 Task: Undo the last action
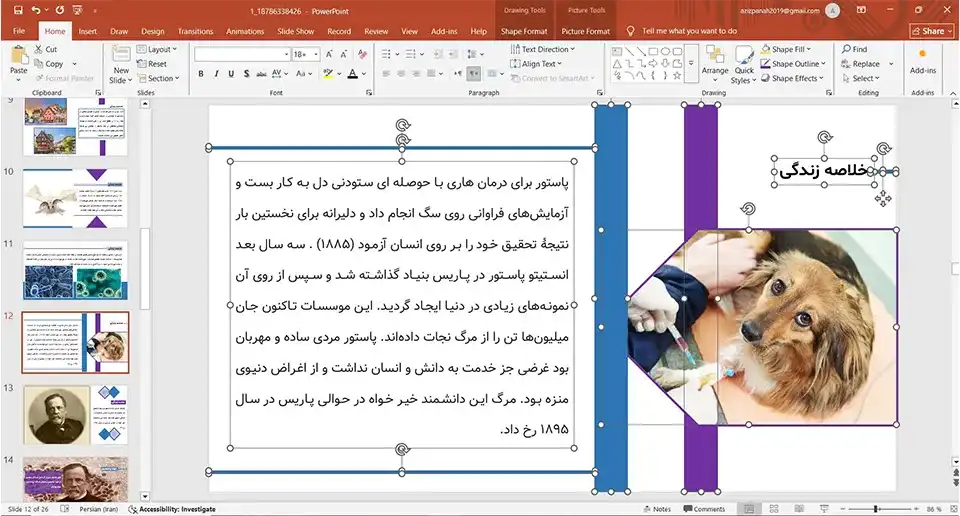tap(36, 10)
